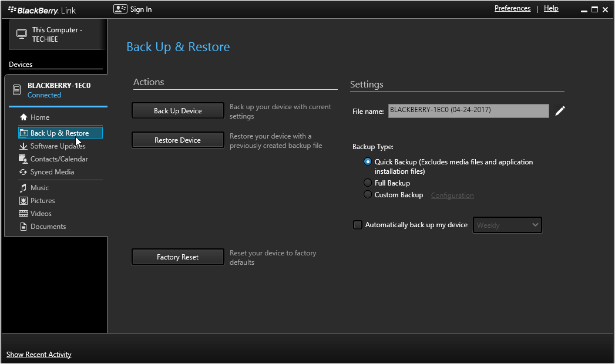Choose Full Backup as backup type
The height and width of the screenshot is (364, 615).
[x=368, y=183]
